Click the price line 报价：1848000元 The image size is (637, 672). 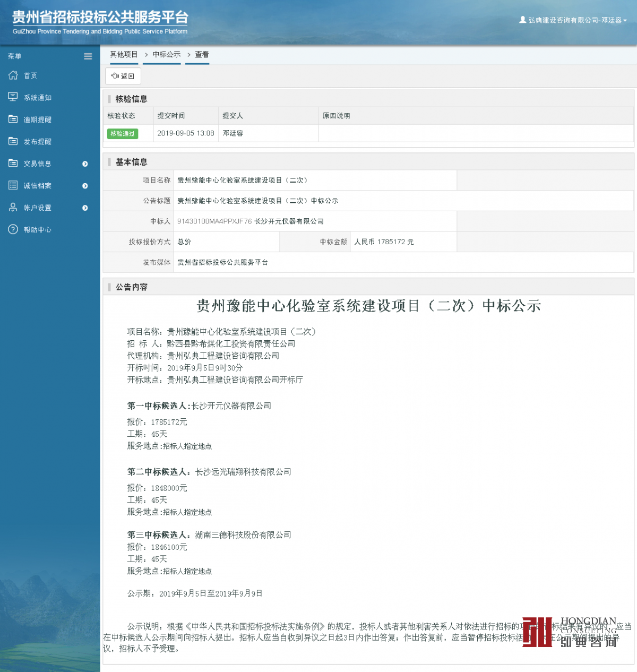point(157,488)
